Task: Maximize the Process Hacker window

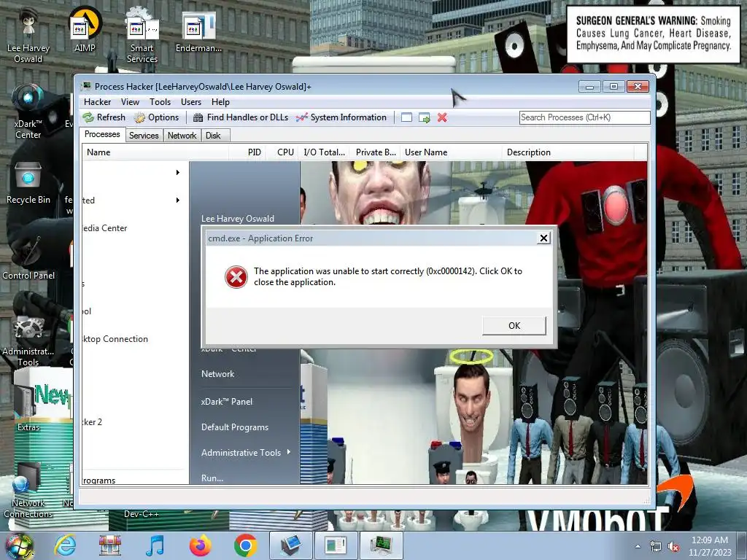Action: (x=614, y=86)
